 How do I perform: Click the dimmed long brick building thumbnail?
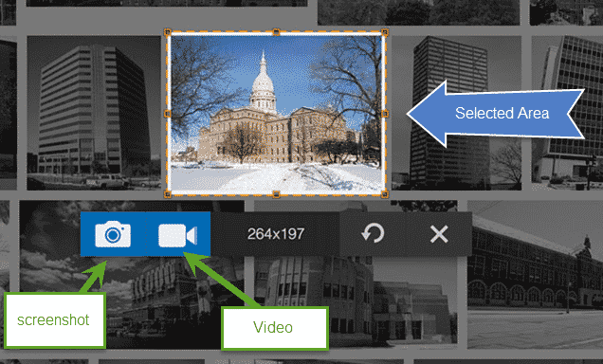click(x=535, y=275)
